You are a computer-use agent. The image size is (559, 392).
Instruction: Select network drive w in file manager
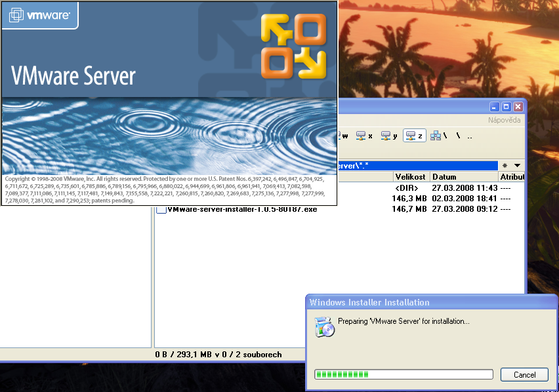(343, 136)
